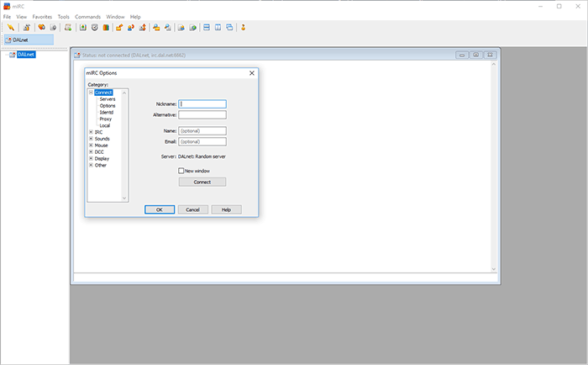
Task: Expand the Mouse category
Action: click(91, 145)
